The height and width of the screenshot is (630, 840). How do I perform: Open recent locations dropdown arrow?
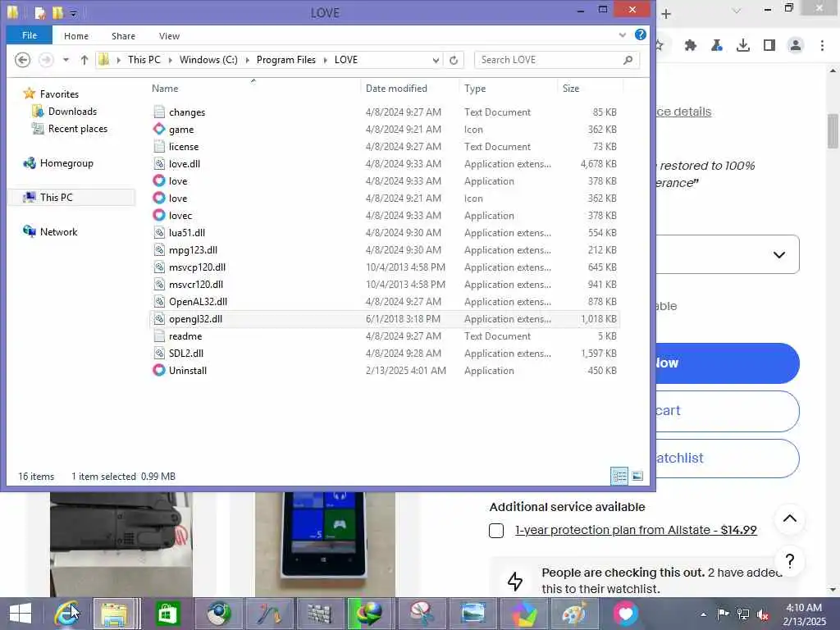click(x=66, y=60)
